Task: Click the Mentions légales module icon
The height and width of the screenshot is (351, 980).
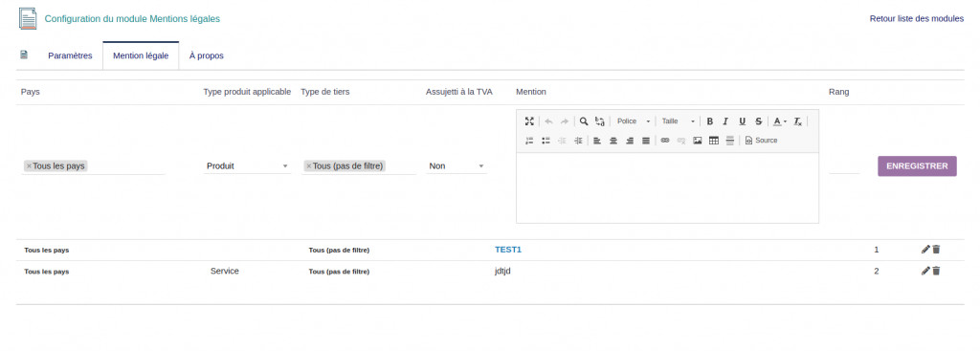Action: tap(28, 19)
